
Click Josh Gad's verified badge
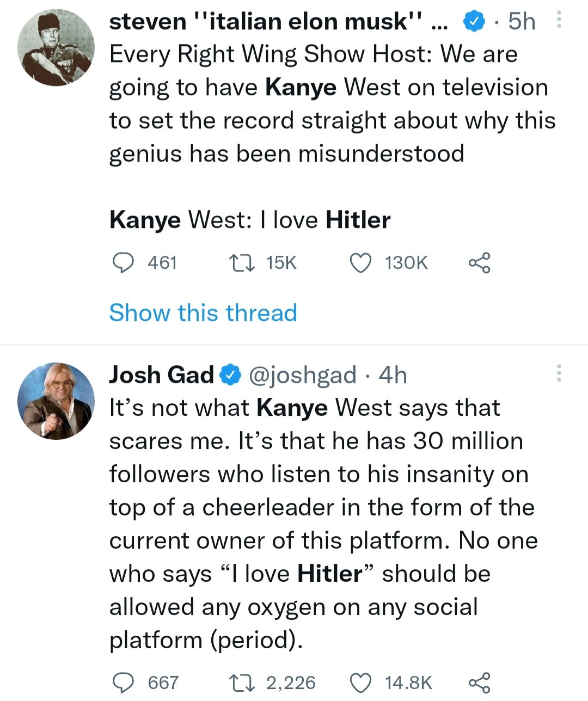230,375
